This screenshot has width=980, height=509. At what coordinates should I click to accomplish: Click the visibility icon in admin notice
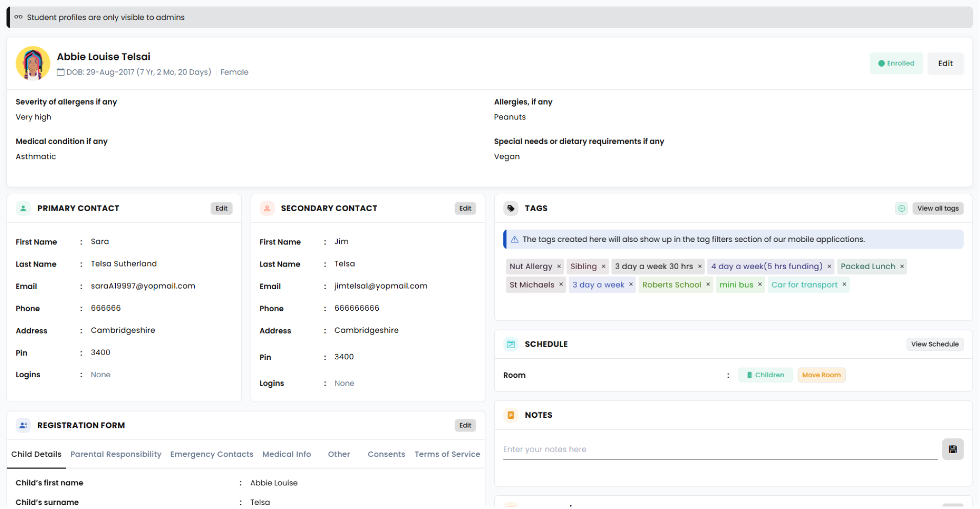[18, 17]
